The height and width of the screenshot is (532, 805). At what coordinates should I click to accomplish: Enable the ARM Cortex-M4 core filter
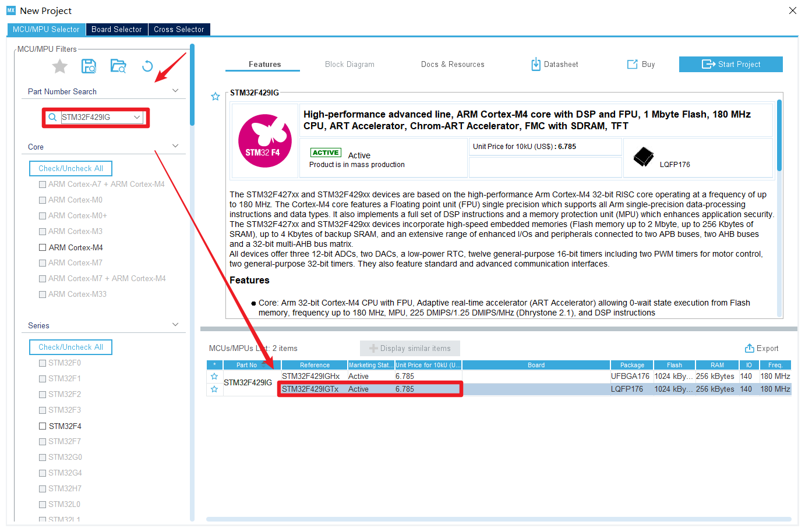click(x=43, y=247)
